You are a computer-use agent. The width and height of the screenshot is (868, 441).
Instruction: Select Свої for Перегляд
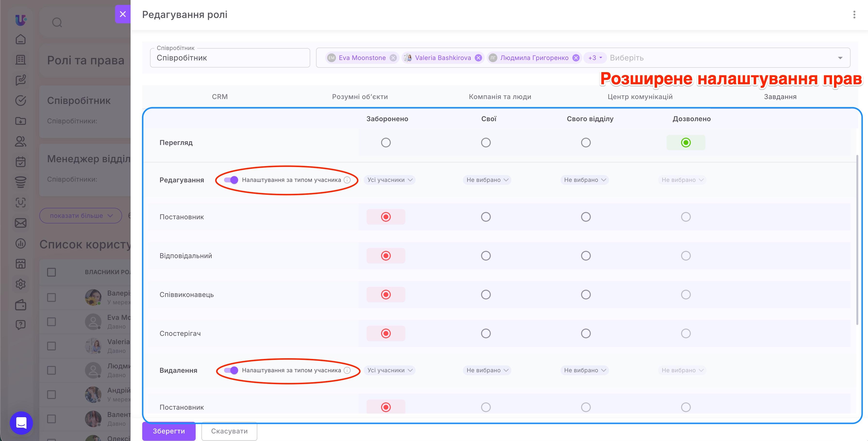tap(485, 143)
